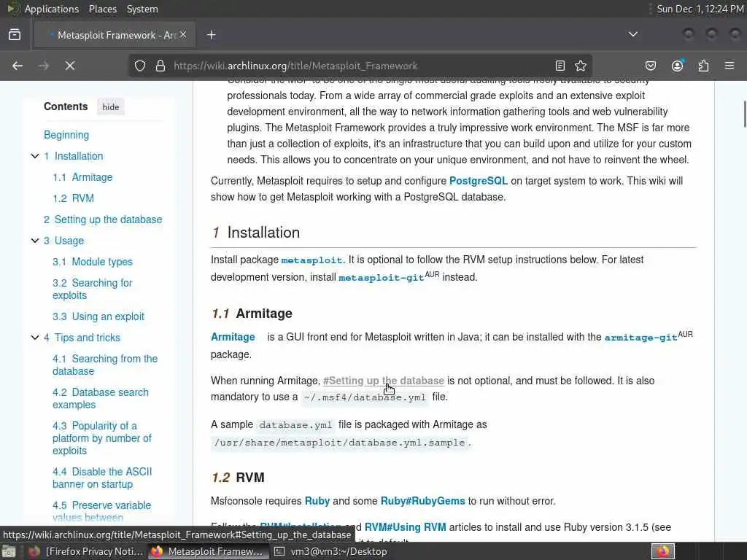Open the Armitage link
This screenshot has width=747, height=560.
(233, 337)
